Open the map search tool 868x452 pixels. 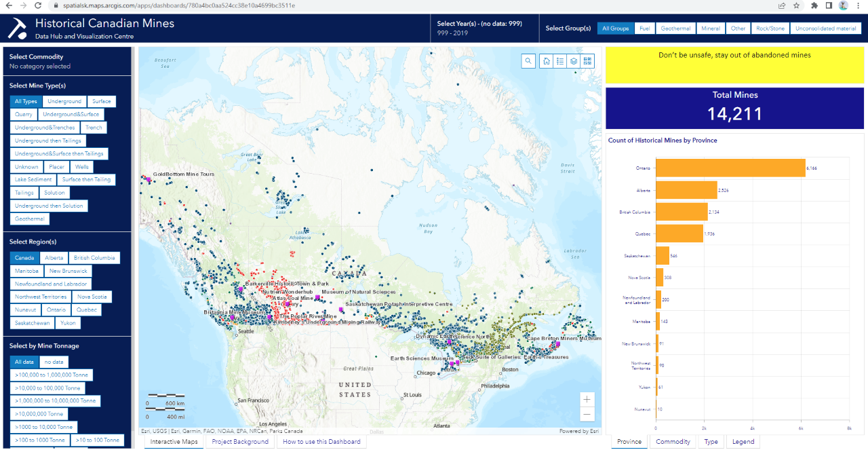point(528,61)
